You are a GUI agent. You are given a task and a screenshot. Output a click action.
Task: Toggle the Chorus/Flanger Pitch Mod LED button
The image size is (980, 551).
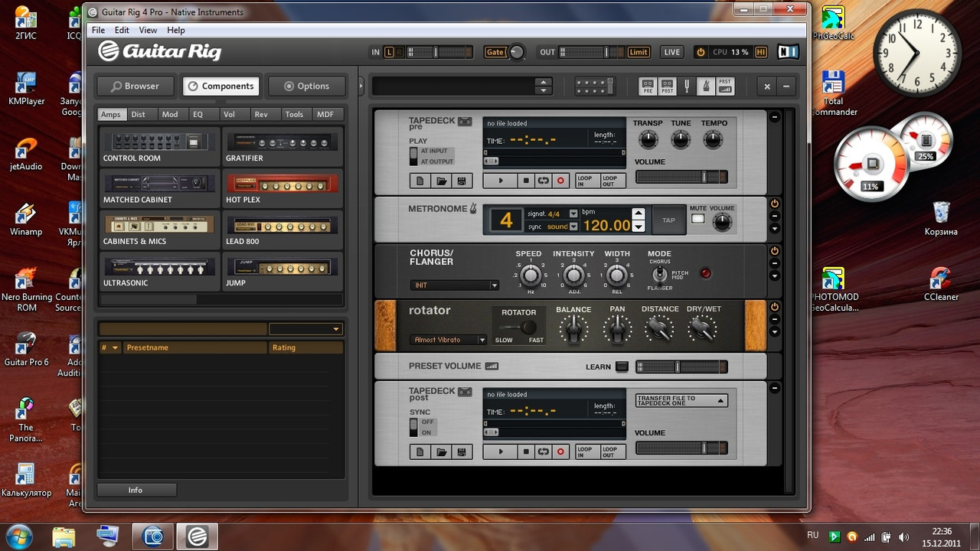coord(705,273)
